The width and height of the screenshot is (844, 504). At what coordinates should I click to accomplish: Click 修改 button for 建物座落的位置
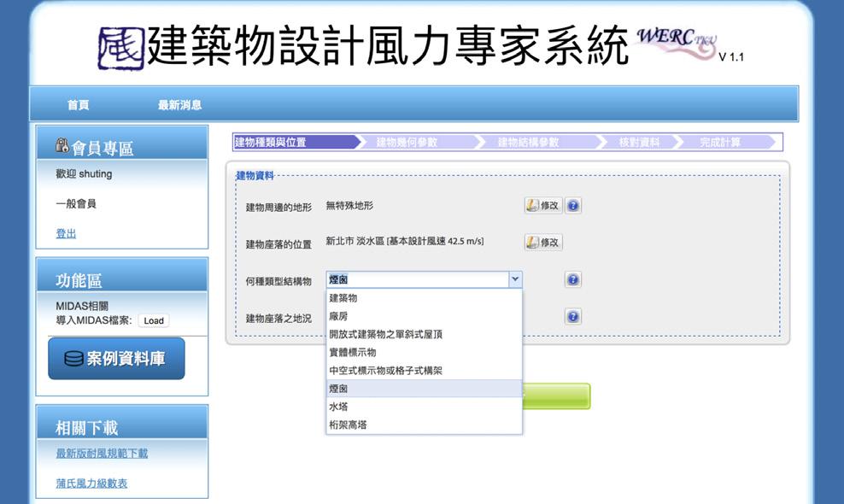[543, 243]
